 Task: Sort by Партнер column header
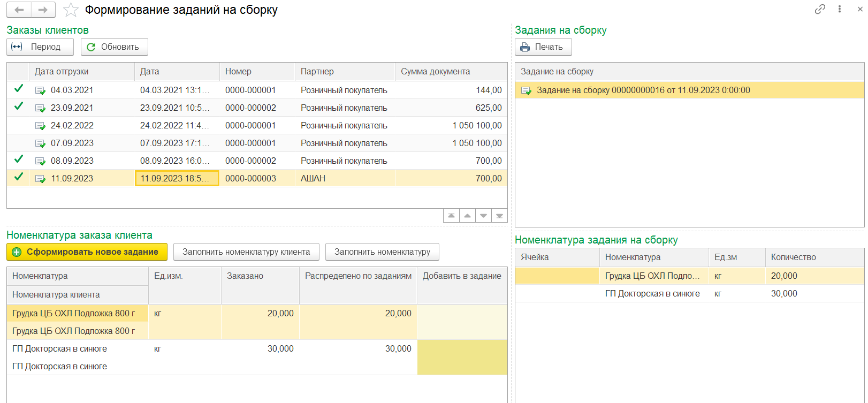tap(345, 72)
